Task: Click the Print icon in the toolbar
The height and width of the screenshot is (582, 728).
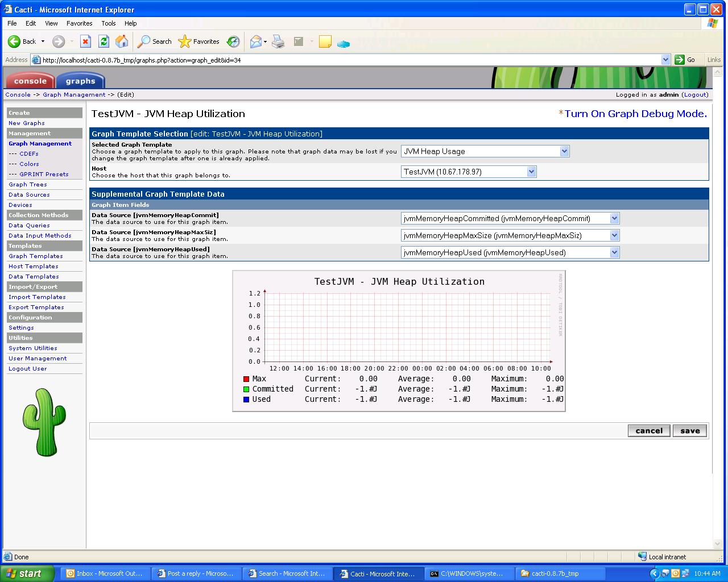Action: [x=278, y=41]
